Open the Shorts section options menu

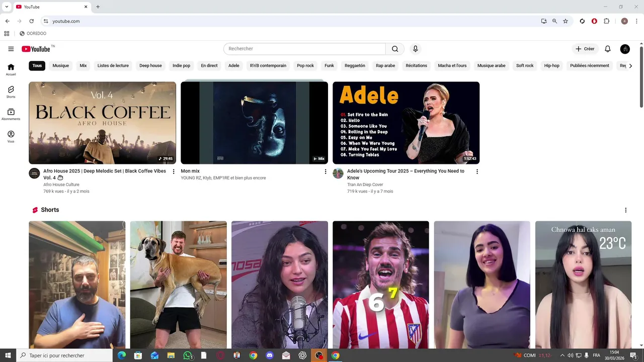point(625,210)
